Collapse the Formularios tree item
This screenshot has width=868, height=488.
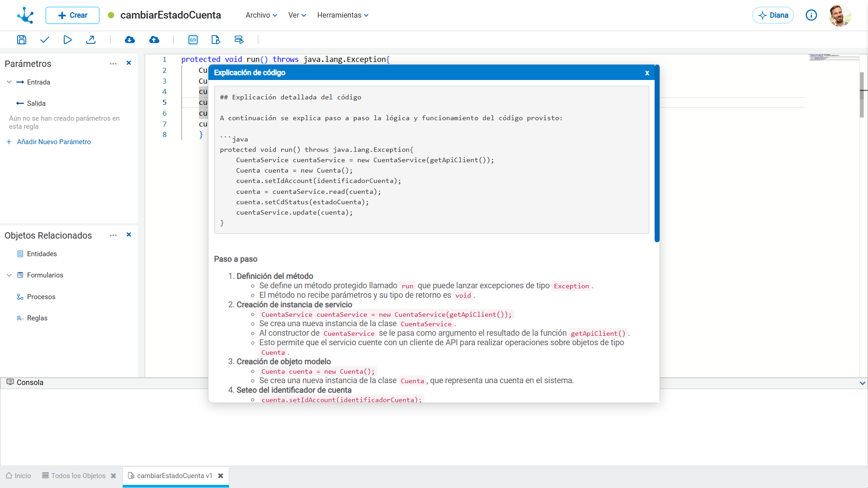point(9,275)
